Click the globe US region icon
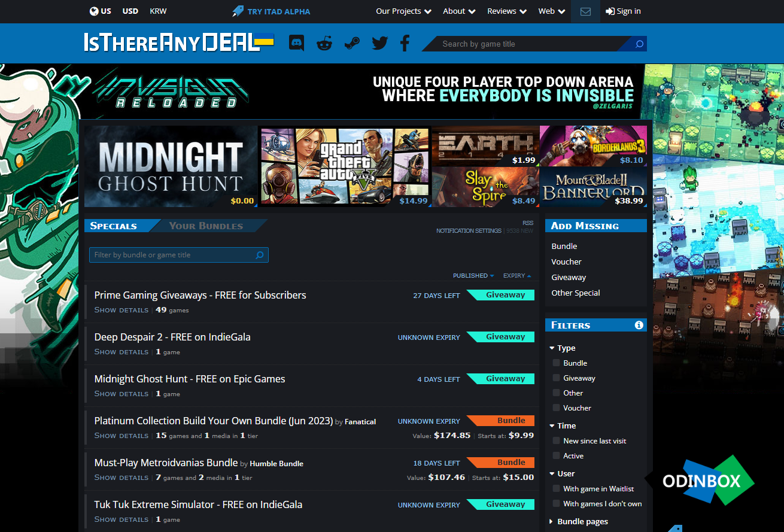Image resolution: width=784 pixels, height=532 pixels. click(x=94, y=11)
